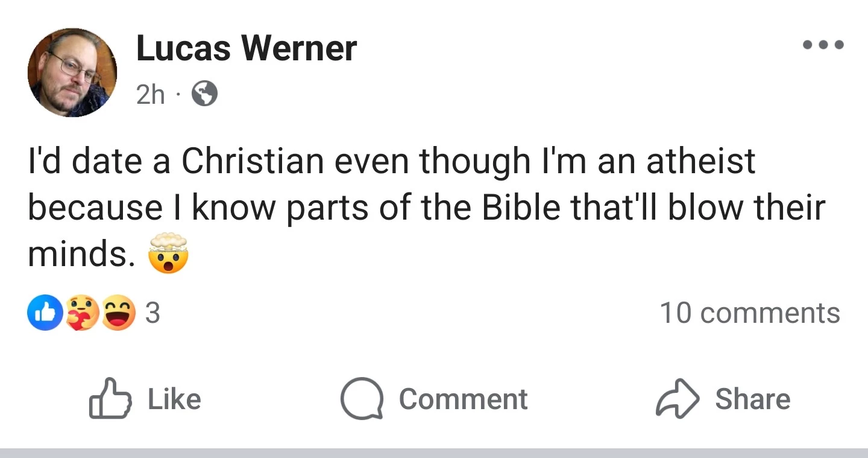This screenshot has height=458, width=868.
Task: Click the gray divider bar below the post
Action: click(434, 453)
